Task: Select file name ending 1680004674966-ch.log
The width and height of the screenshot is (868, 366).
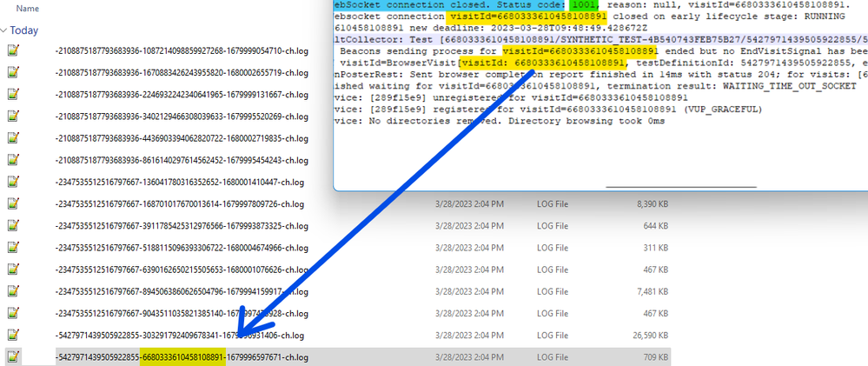Action: pyautogui.click(x=179, y=248)
